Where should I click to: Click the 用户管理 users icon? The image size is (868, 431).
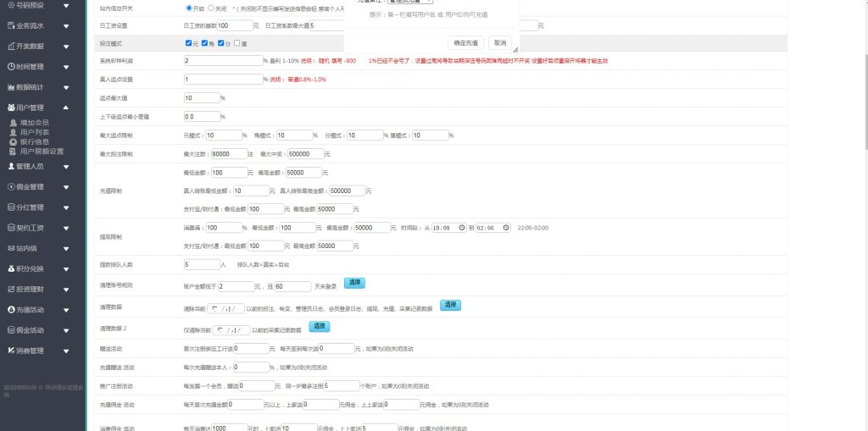tap(12, 108)
